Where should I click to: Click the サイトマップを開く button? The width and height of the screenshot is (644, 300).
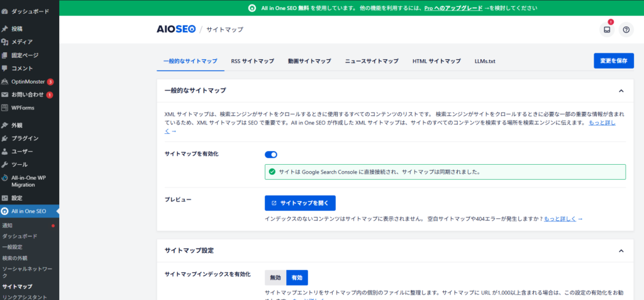tap(300, 203)
